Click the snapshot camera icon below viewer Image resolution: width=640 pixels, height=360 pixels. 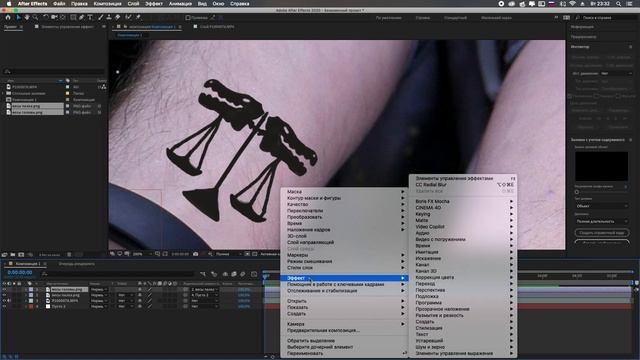click(196, 254)
